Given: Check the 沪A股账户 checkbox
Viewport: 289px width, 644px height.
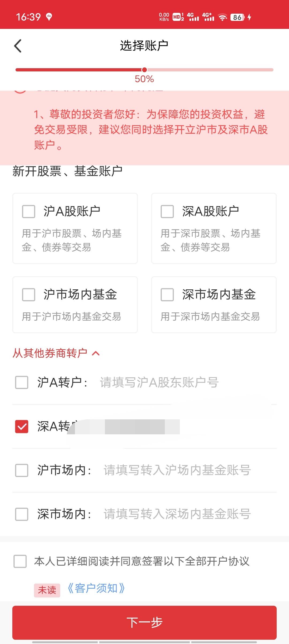Looking at the screenshot, I should click(29, 212).
